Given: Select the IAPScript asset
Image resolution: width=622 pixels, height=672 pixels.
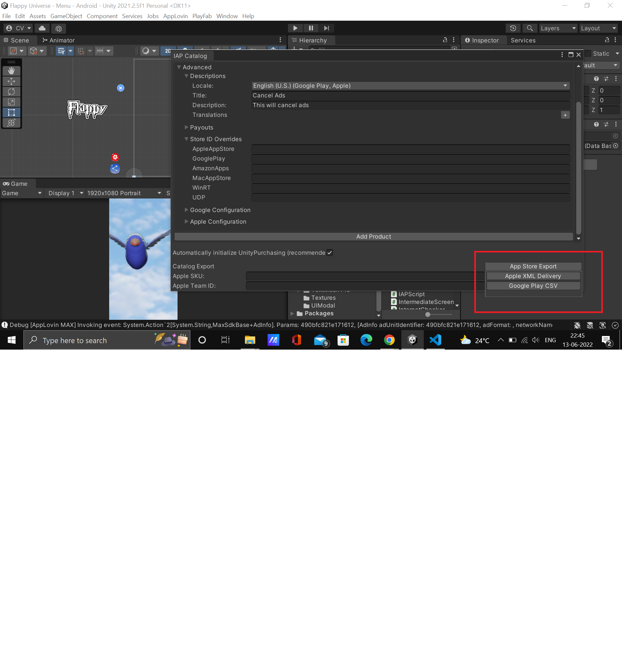Looking at the screenshot, I should point(408,294).
